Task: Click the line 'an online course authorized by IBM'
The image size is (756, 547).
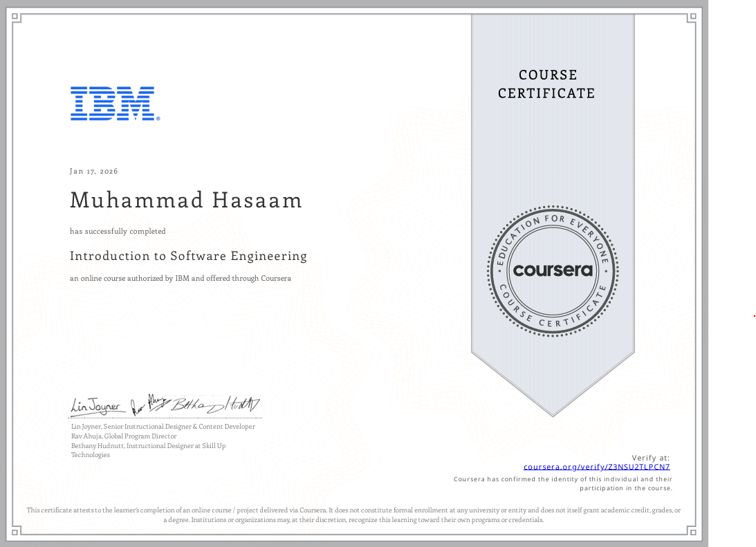Action: [x=181, y=279]
